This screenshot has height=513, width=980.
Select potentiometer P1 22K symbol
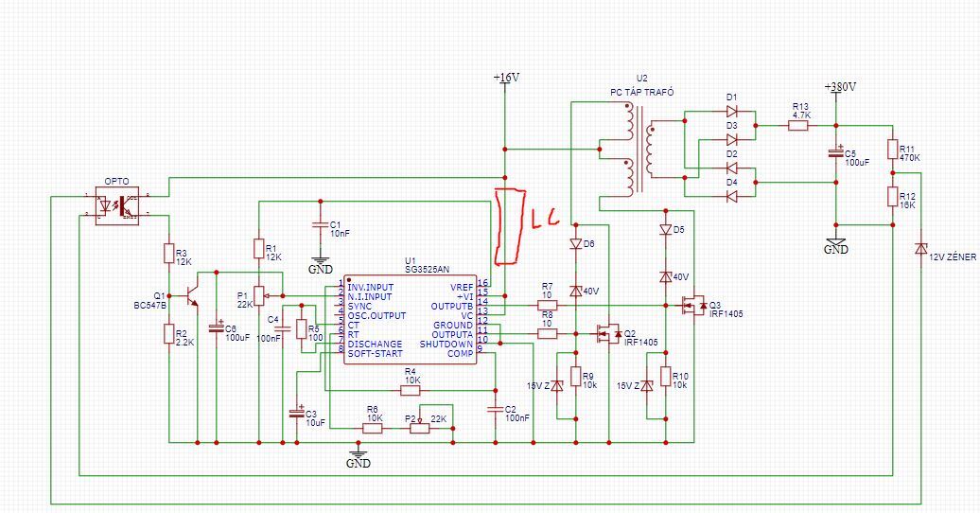coord(259,296)
